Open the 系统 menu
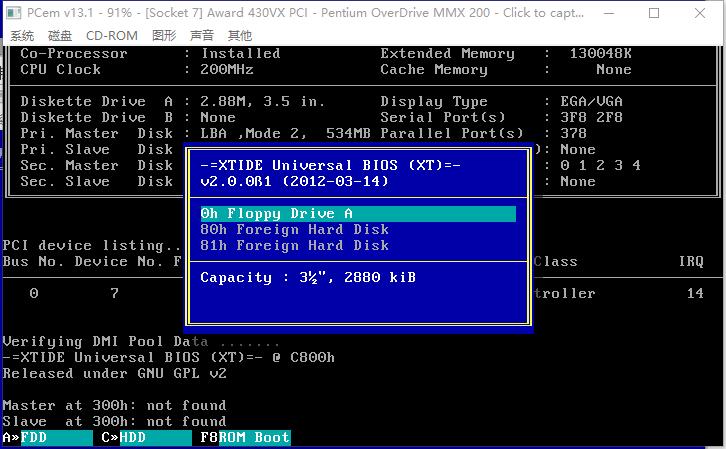Viewport: 726px width, 449px height. (x=22, y=36)
